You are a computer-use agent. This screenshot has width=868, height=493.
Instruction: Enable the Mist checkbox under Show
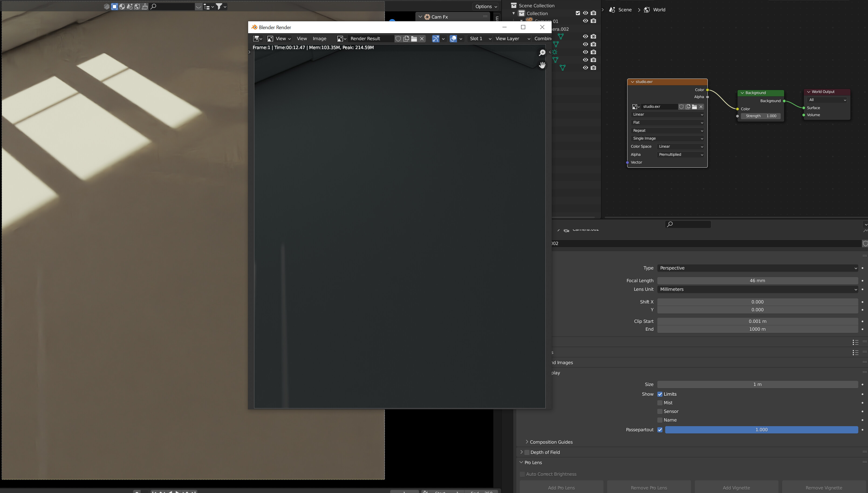(x=660, y=402)
